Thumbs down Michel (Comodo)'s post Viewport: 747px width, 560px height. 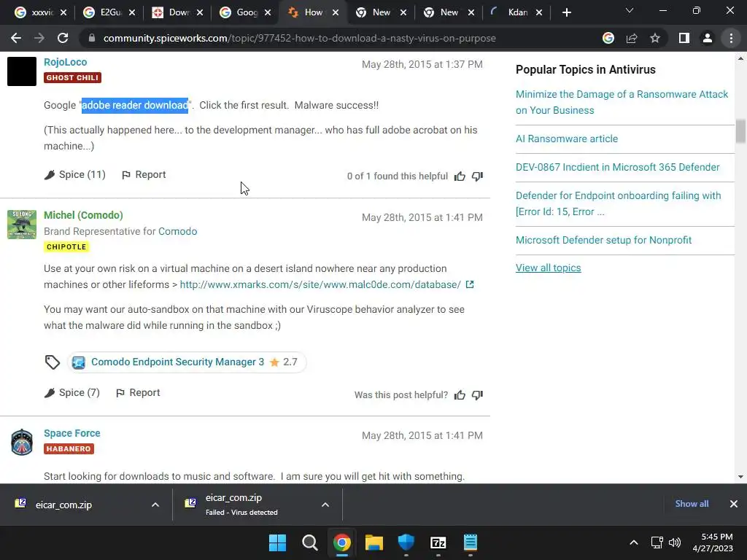477,394
